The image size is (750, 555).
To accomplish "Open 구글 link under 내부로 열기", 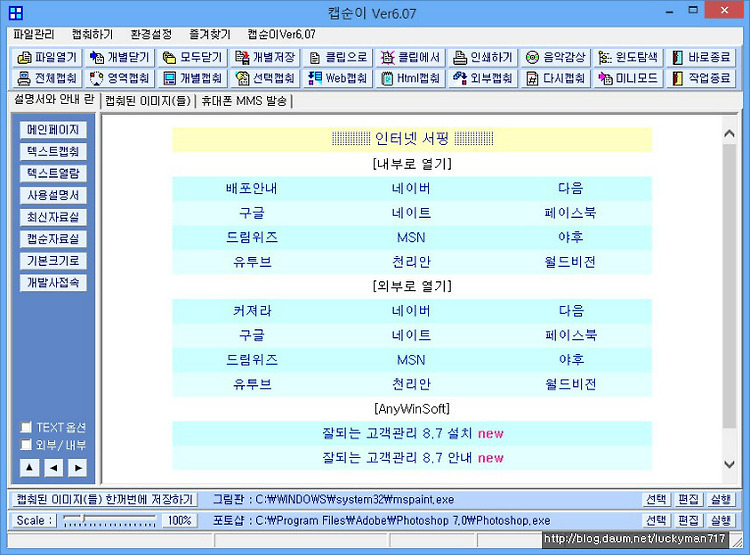I will tap(252, 213).
